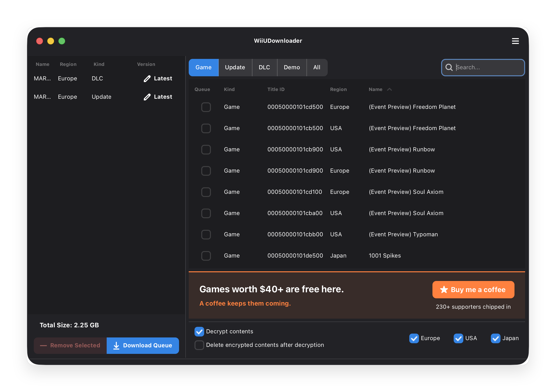556x392 pixels.
Task: Select the MAR... Europe DLC queue row
Action: point(106,78)
